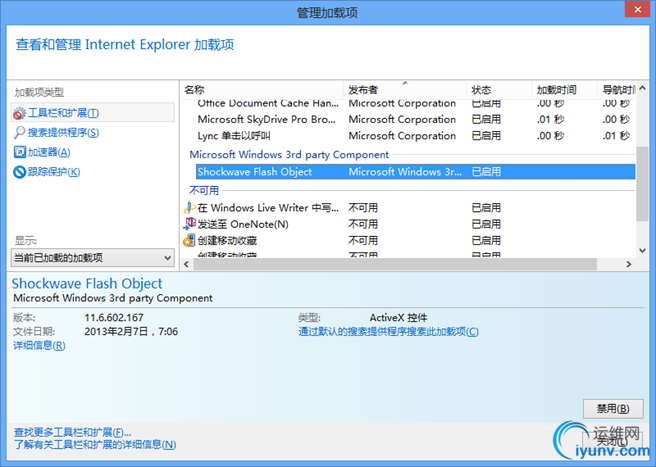
Task: Select the Shockwave Flash Object row
Action: coord(415,172)
